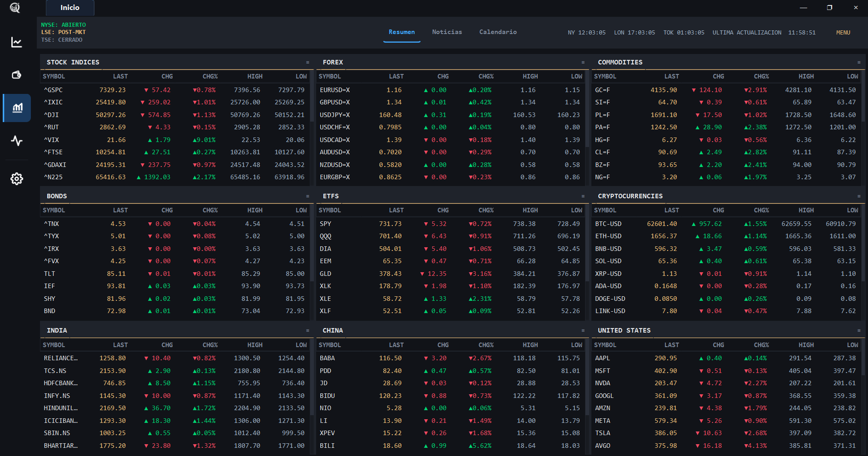
Task: Click the NYSE: ABIERTO market status
Action: coord(63,25)
